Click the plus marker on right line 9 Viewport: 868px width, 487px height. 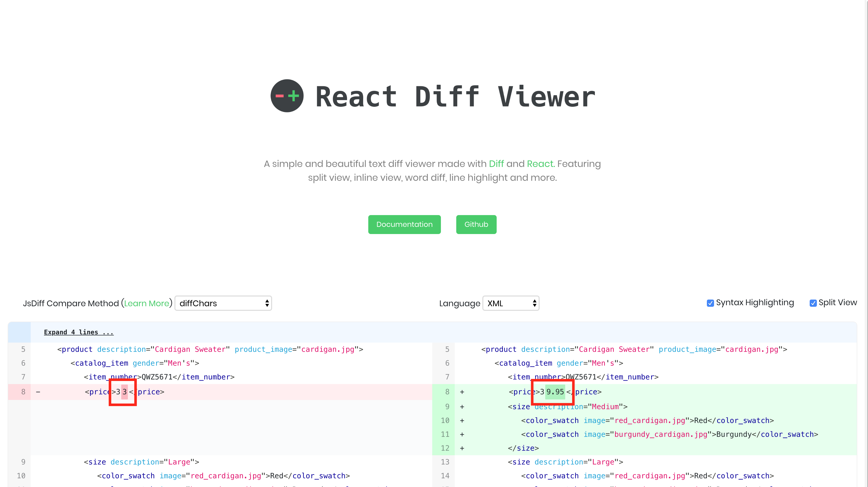tap(462, 407)
